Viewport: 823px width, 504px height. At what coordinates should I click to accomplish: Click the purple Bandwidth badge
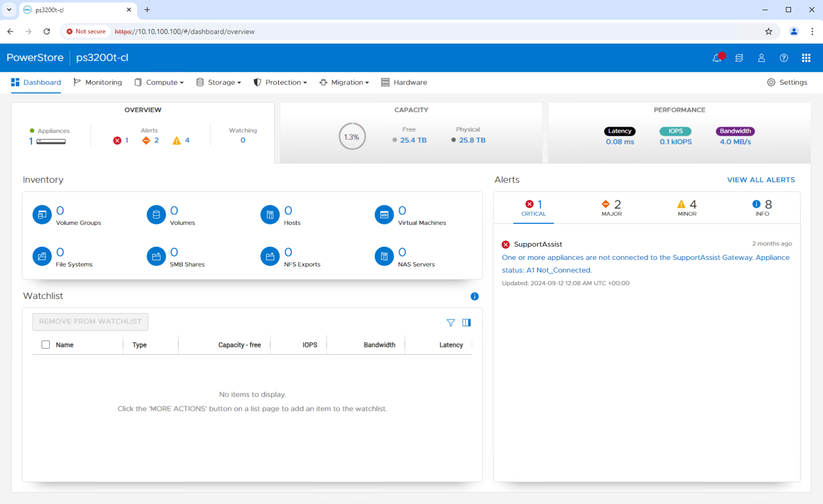[x=735, y=131]
